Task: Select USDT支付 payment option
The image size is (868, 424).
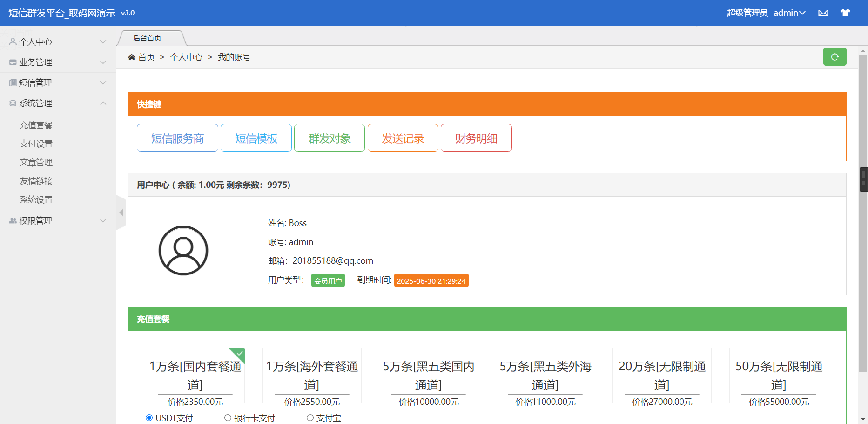Action: 149,418
